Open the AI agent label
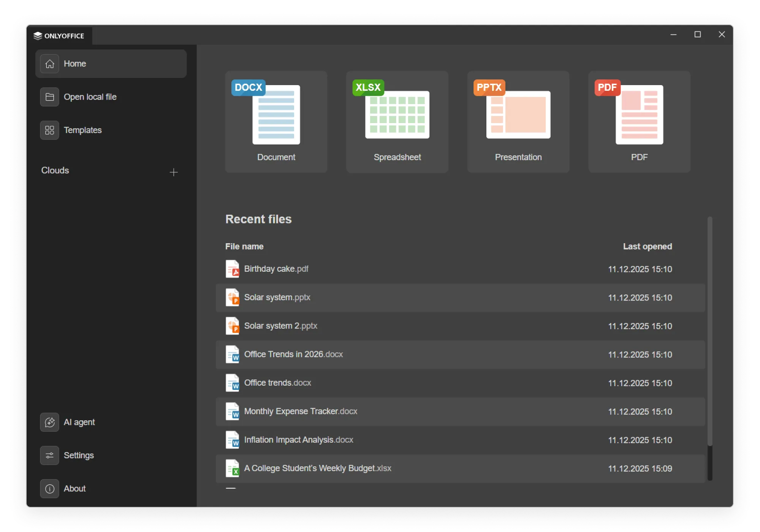 click(x=79, y=422)
